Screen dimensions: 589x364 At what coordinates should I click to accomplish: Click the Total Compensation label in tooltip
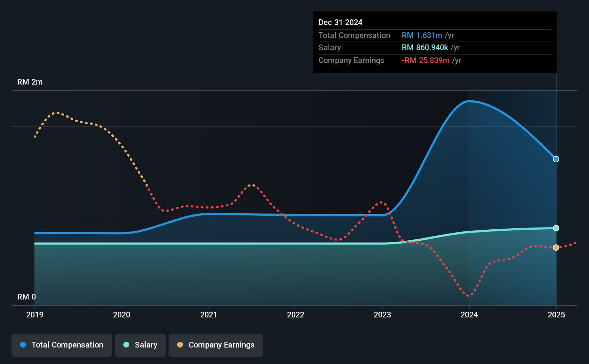354,35
